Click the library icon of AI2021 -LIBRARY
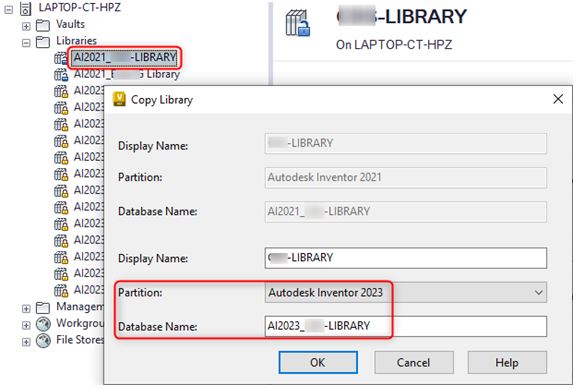Screen dimensions: 578x389 (x=61, y=58)
